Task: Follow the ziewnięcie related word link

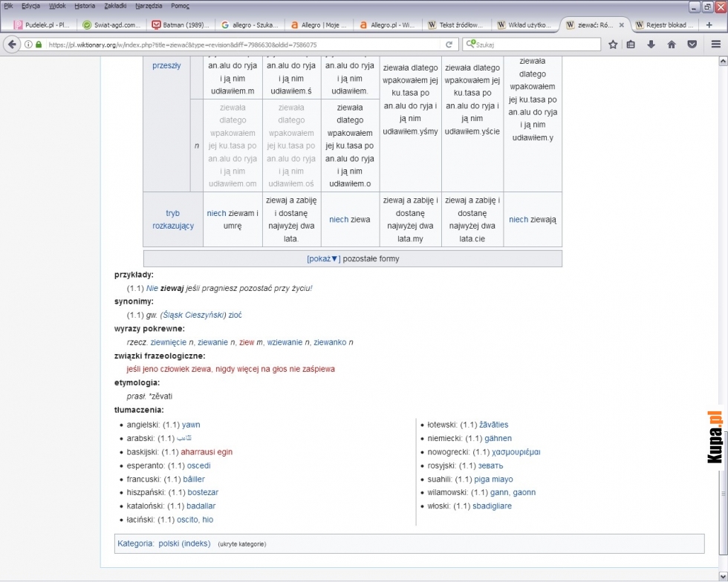Action: (168, 342)
